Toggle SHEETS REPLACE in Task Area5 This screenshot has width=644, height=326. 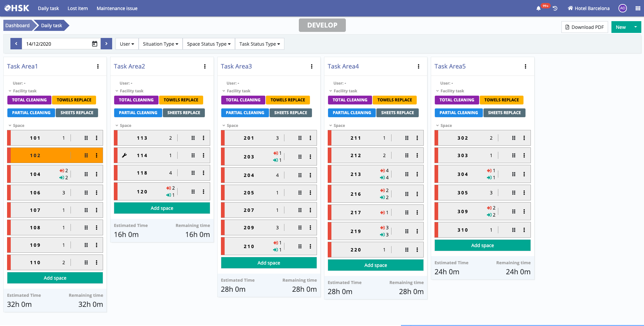click(x=504, y=113)
